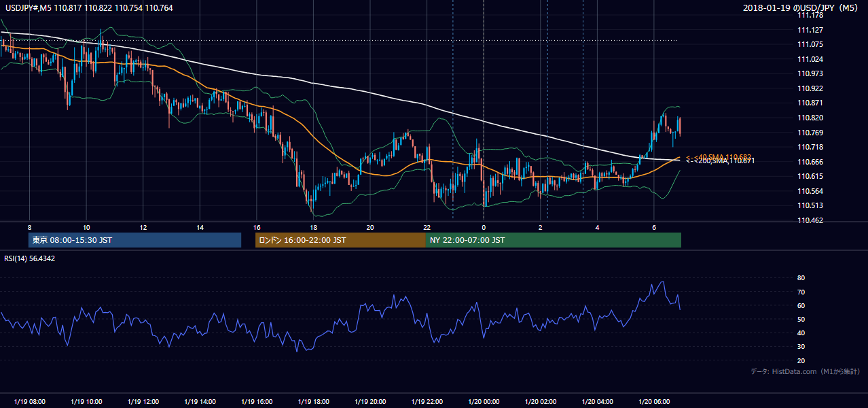This screenshot has height=408, width=868.
Task: Click the 1/19 12:00 time axis label
Action: pyautogui.click(x=143, y=402)
